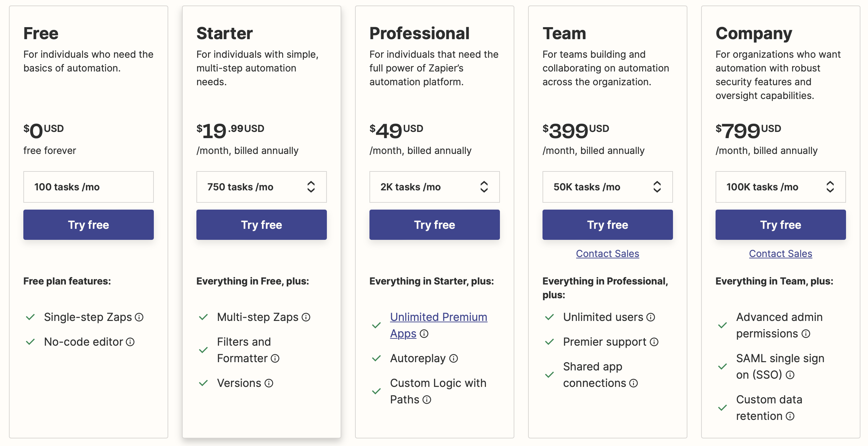868x446 pixels.
Task: Click info icon beside Unlimited users
Action: tap(651, 317)
